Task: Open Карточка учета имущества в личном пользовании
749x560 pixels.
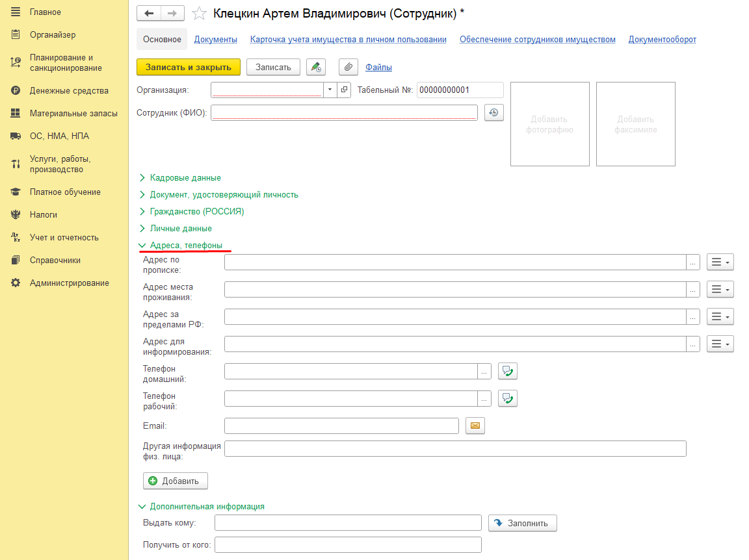Action: point(348,40)
